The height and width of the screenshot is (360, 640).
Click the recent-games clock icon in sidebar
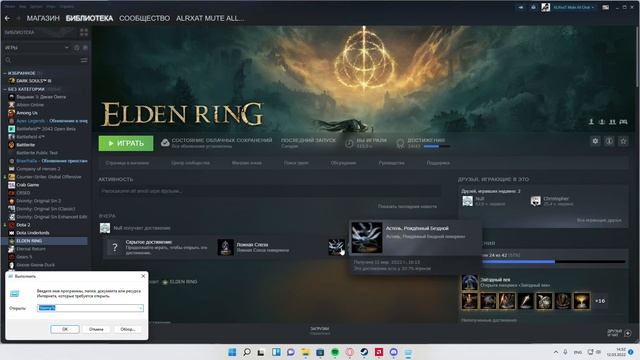tap(76, 48)
